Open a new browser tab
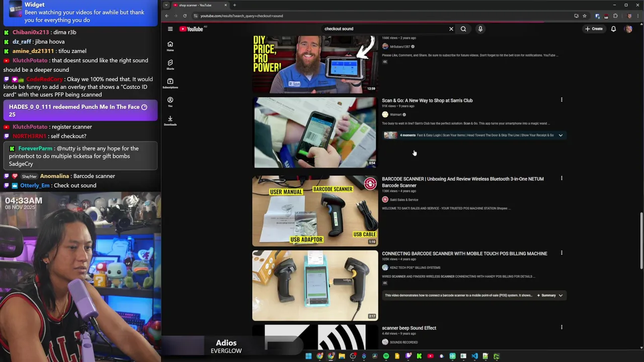The image size is (644, 362). (x=234, y=5)
